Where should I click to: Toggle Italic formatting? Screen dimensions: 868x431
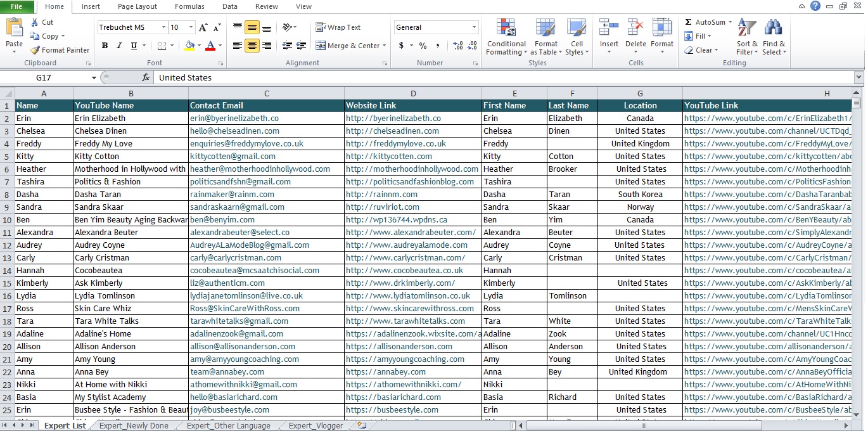[x=119, y=46]
